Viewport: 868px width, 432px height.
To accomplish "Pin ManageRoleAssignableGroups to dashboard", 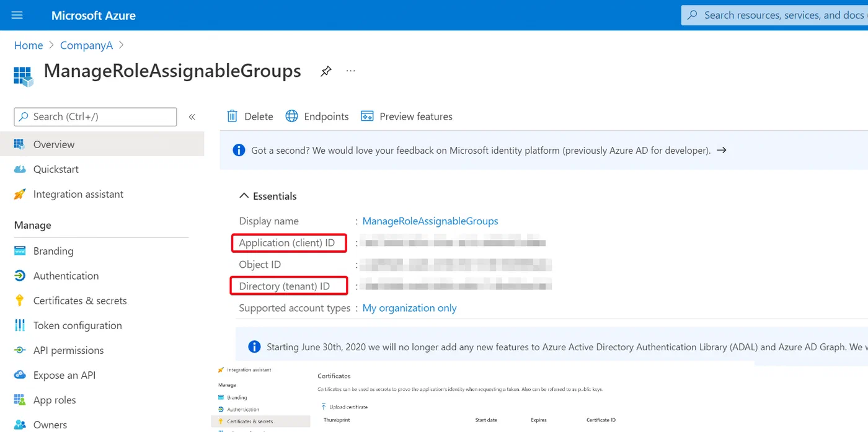I will click(325, 71).
